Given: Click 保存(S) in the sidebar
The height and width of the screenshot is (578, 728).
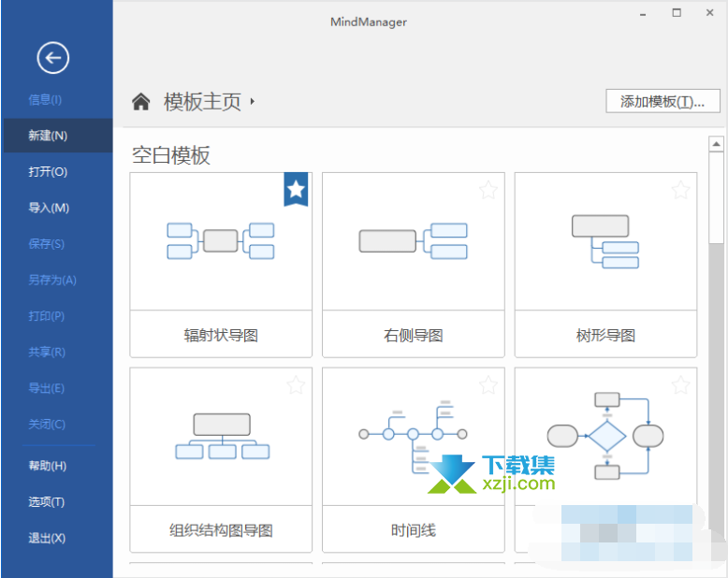Looking at the screenshot, I should coord(47,244).
